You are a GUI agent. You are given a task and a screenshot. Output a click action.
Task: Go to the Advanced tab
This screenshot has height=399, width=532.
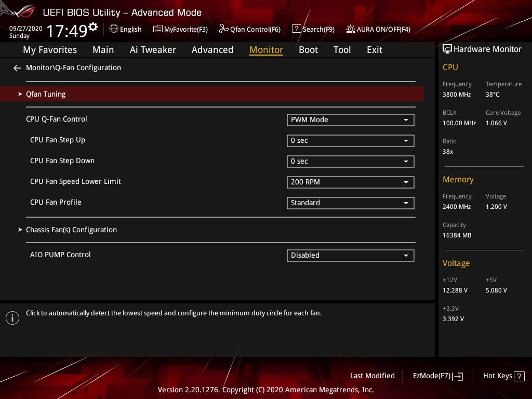pos(212,50)
